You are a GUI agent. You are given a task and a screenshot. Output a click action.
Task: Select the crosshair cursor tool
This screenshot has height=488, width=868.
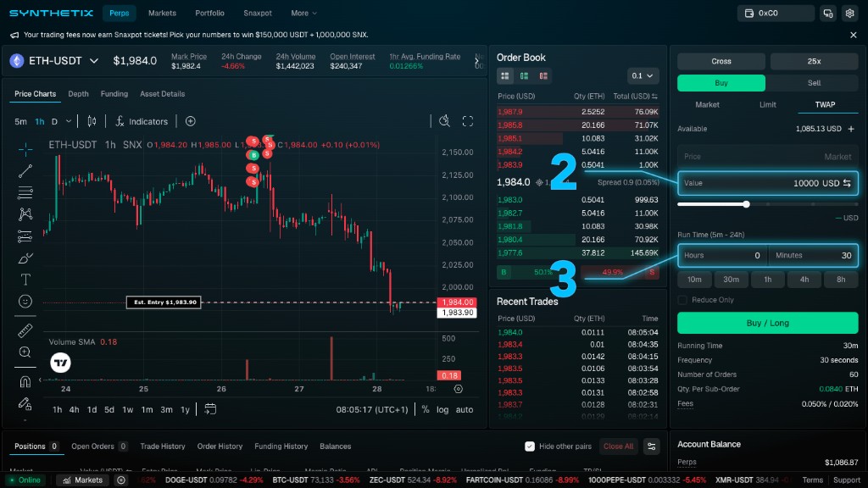25,149
